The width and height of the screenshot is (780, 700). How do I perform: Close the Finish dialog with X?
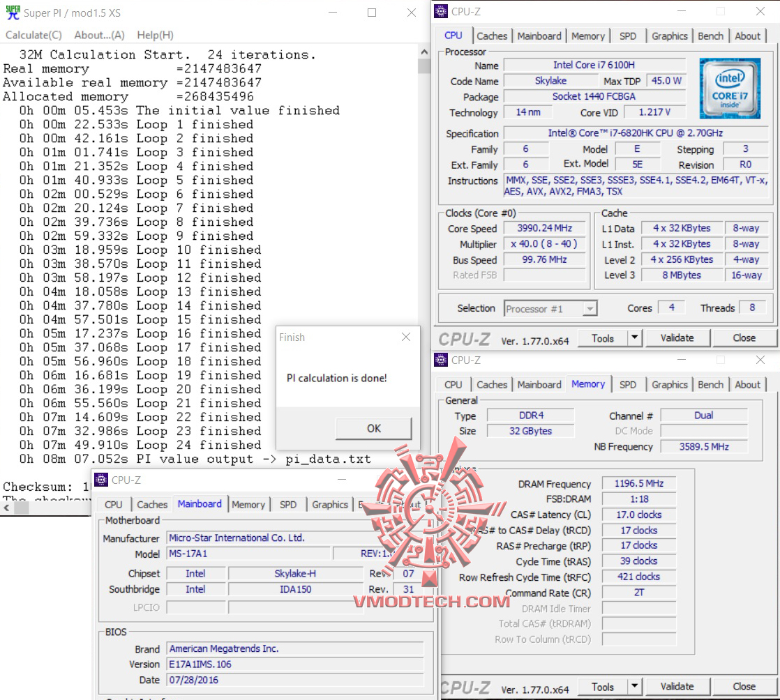click(x=406, y=337)
